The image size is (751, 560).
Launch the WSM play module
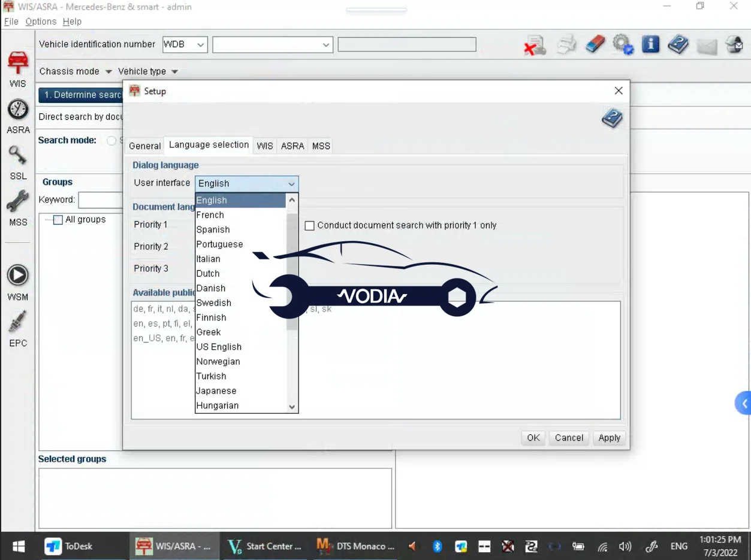tap(18, 283)
